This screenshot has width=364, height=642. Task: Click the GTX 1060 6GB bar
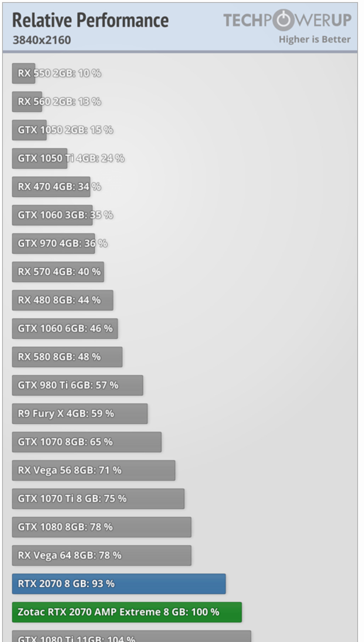[x=65, y=329]
